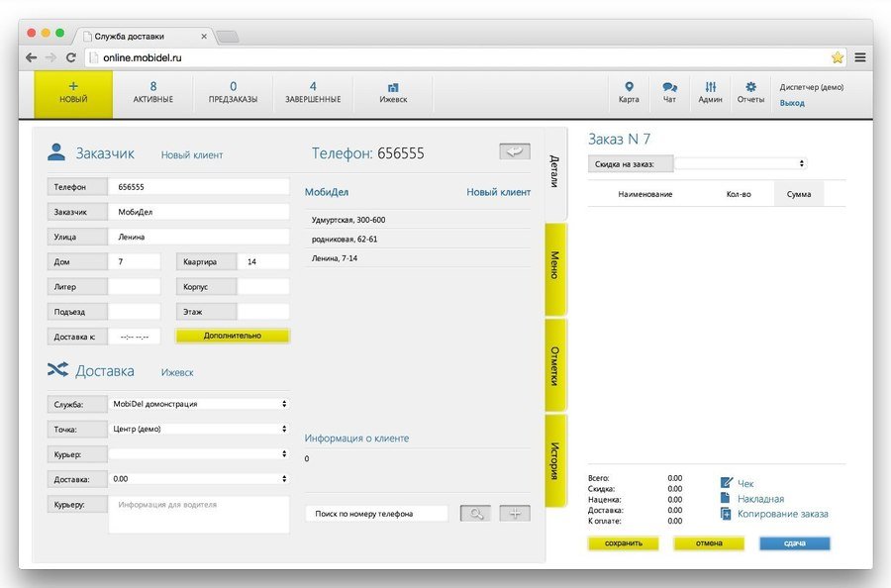Open the Карта map icon
Screen dimensions: 891x588
click(x=629, y=87)
